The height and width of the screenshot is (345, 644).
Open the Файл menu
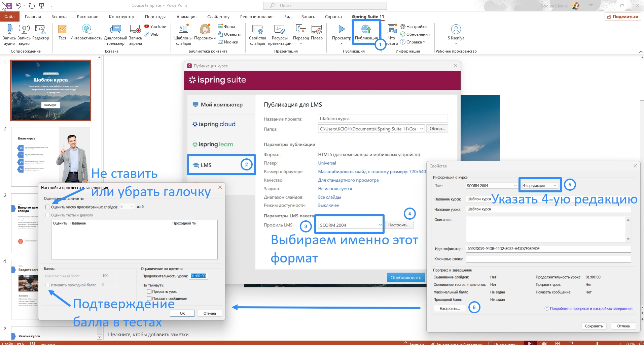coord(9,17)
